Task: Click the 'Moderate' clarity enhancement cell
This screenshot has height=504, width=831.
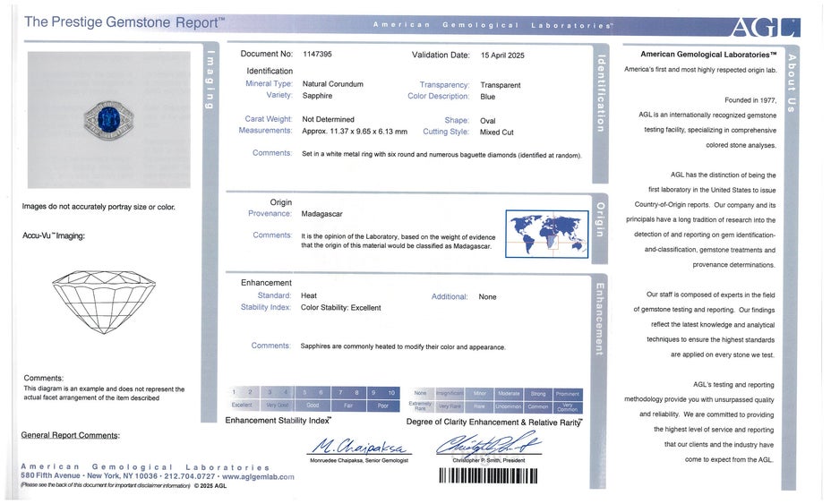Action: pyautogui.click(x=509, y=393)
